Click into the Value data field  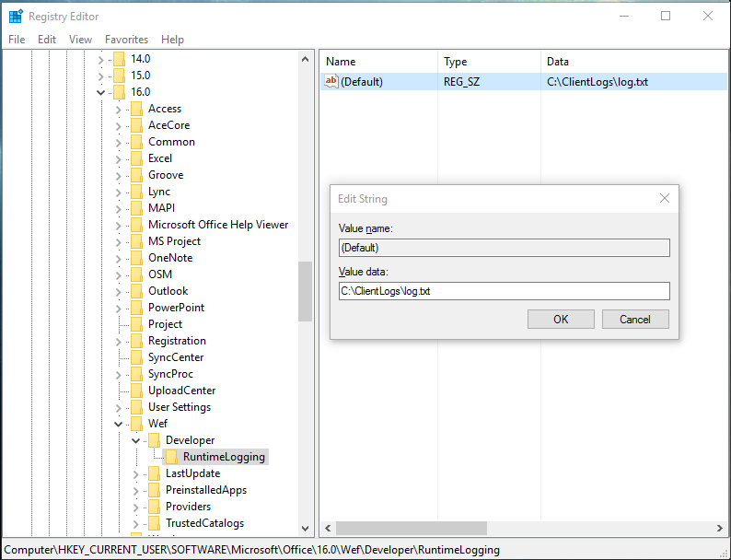point(504,291)
